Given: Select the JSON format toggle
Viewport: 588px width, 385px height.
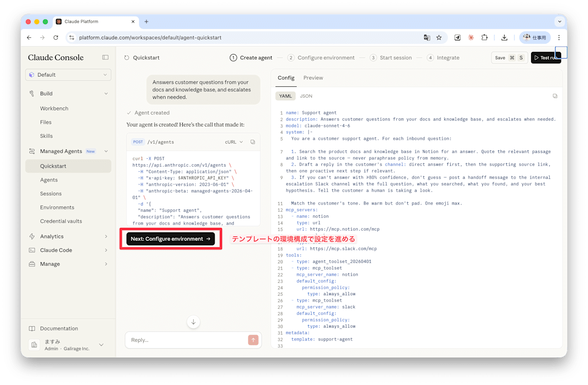Looking at the screenshot, I should (306, 96).
